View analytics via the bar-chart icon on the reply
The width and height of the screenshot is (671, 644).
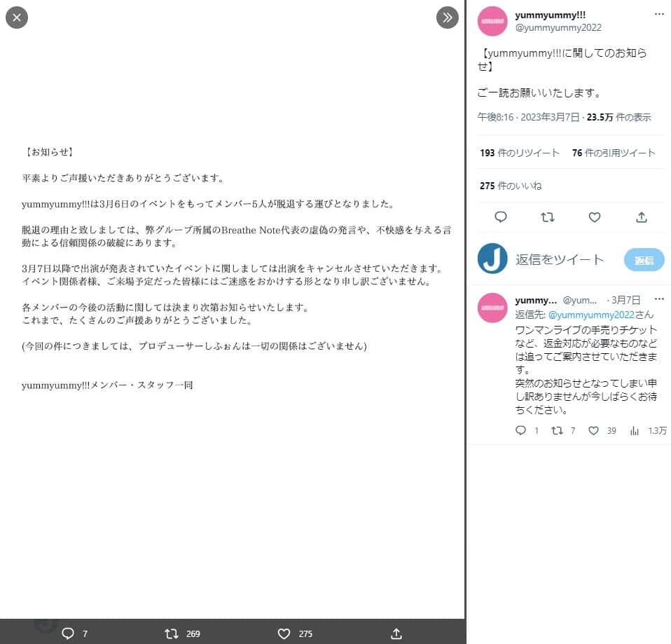[634, 430]
